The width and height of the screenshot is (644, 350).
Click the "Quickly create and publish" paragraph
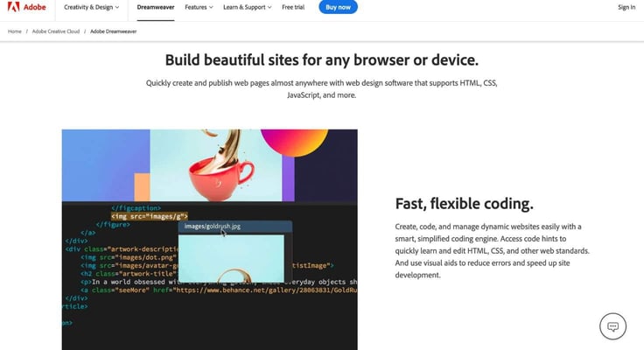click(322, 88)
